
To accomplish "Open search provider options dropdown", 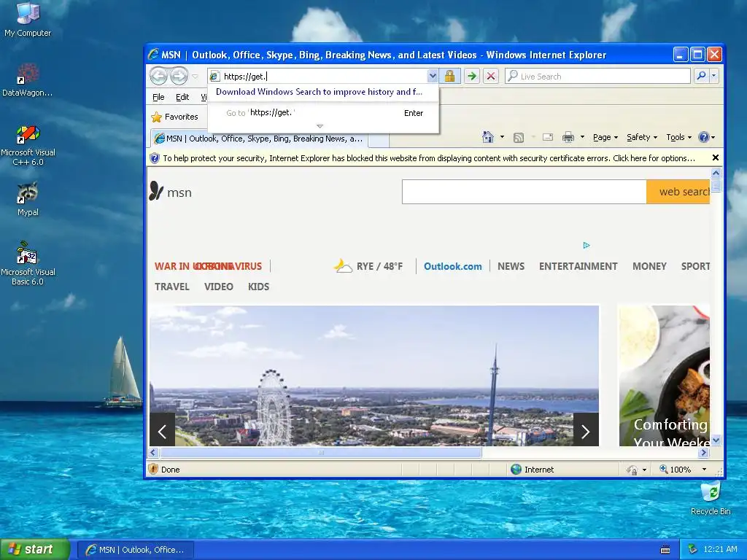I will click(x=713, y=76).
